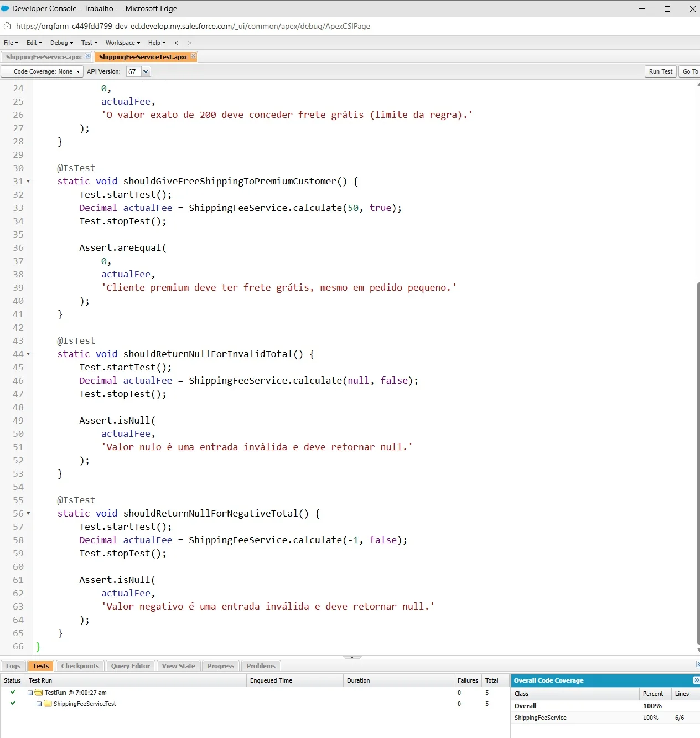Click the @IsTest annotation on line 43
The image size is (700, 738).
tap(76, 340)
